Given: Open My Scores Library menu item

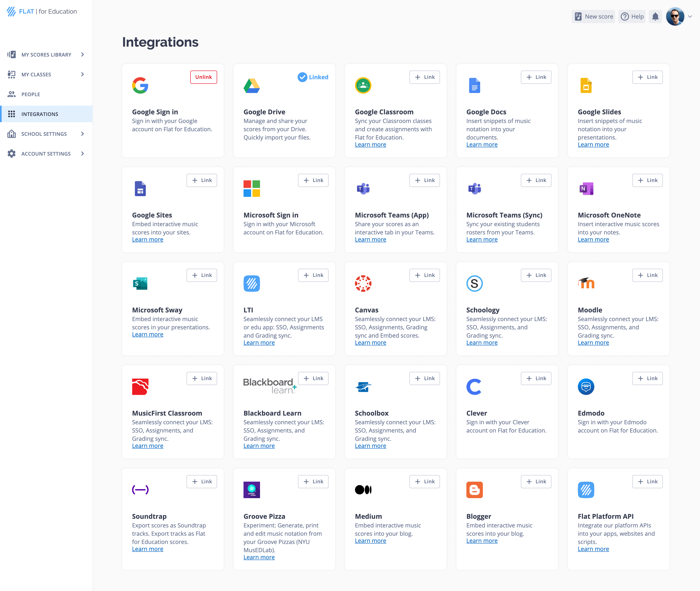Looking at the screenshot, I should click(46, 54).
